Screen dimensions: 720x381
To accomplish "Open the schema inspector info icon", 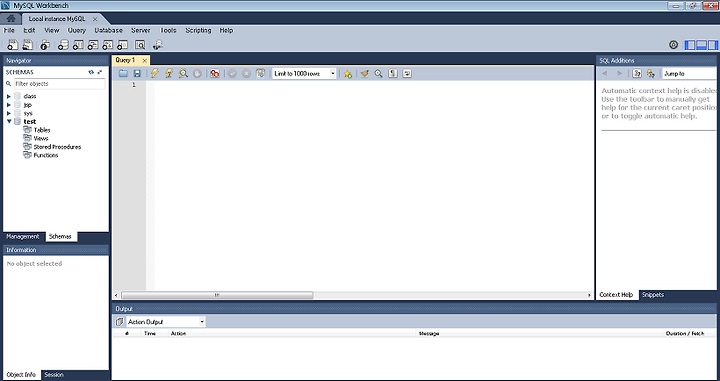I will [45, 45].
